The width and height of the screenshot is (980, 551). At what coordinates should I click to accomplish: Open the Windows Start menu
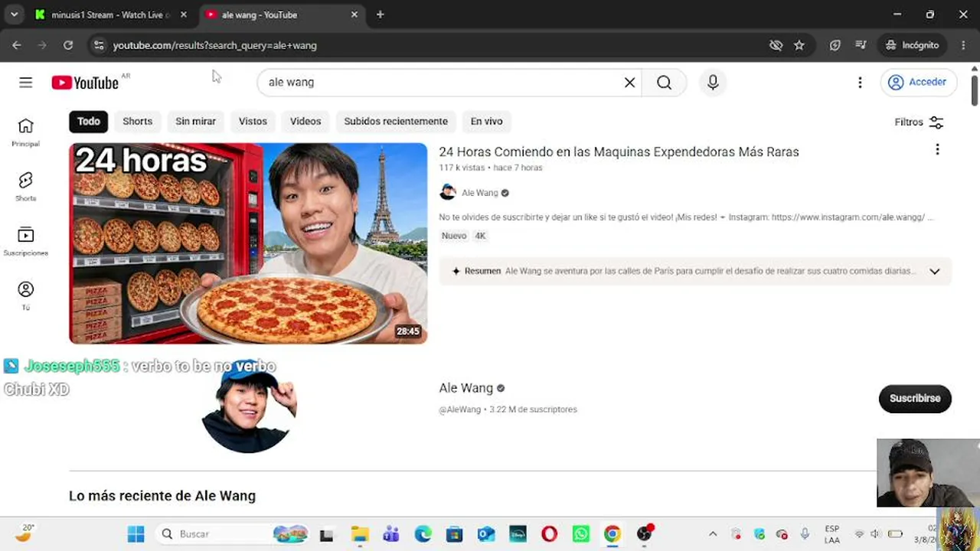pyautogui.click(x=136, y=534)
